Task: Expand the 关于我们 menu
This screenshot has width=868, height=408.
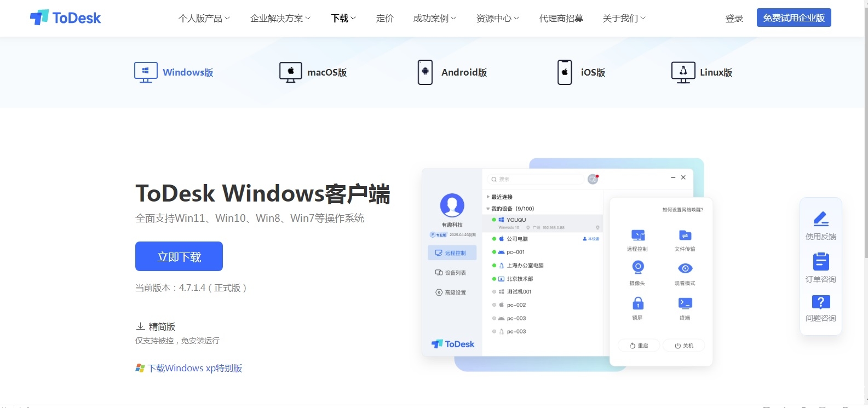Action: click(624, 19)
